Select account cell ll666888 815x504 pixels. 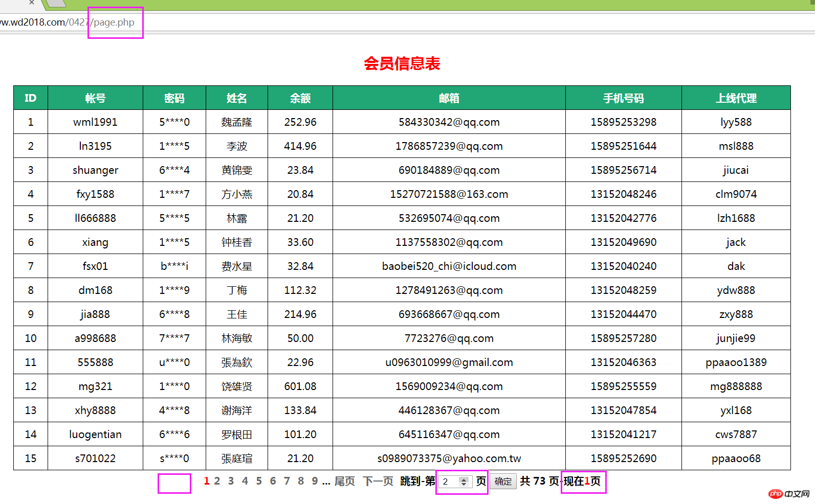point(95,218)
